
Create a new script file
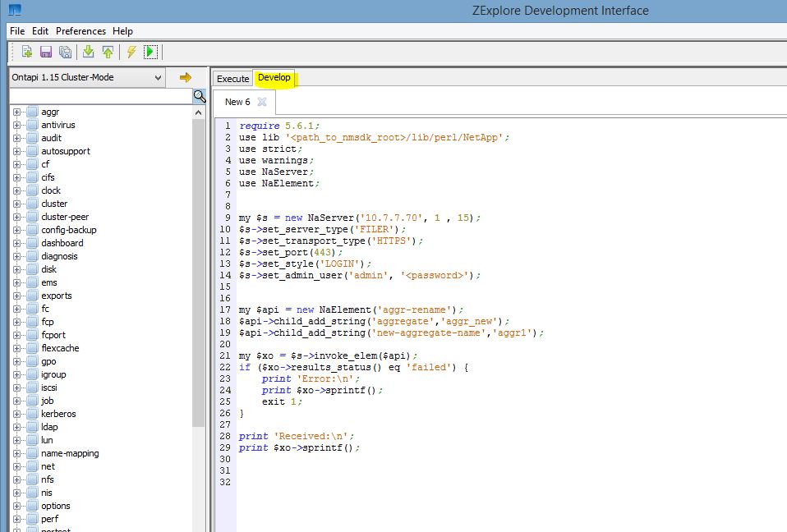(x=26, y=51)
